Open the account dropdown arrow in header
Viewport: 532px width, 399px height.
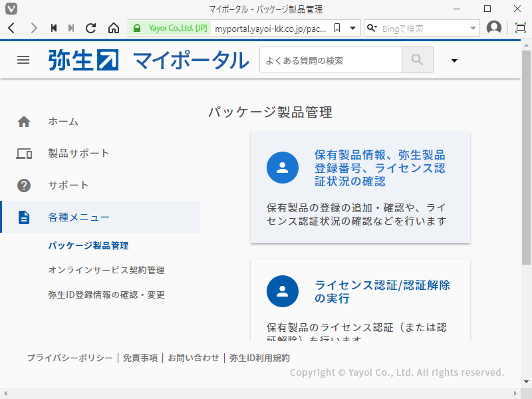point(454,61)
